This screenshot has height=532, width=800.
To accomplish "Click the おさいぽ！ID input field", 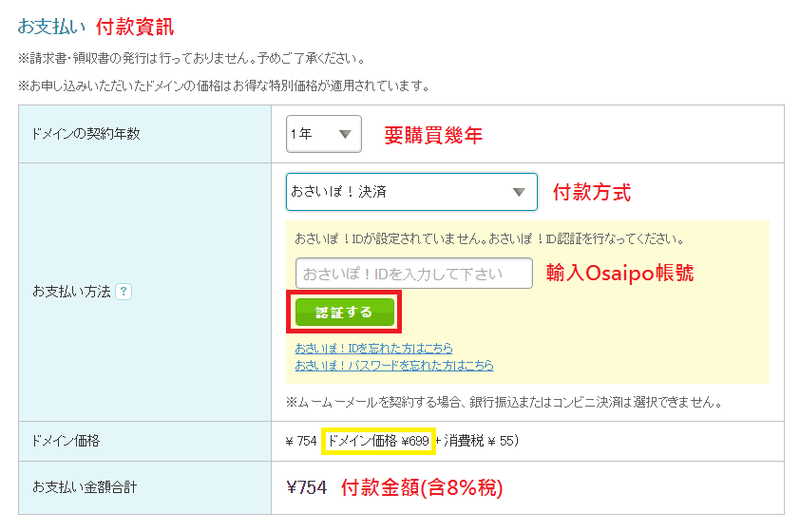I will point(413,274).
